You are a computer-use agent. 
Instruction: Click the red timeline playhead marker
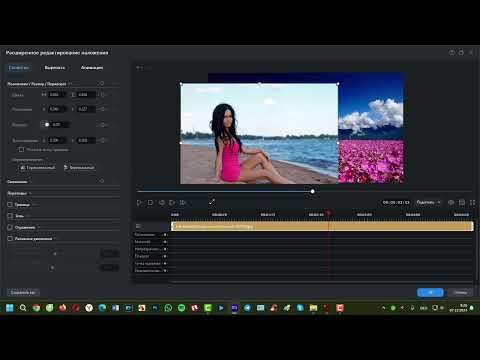pyautogui.click(x=328, y=213)
